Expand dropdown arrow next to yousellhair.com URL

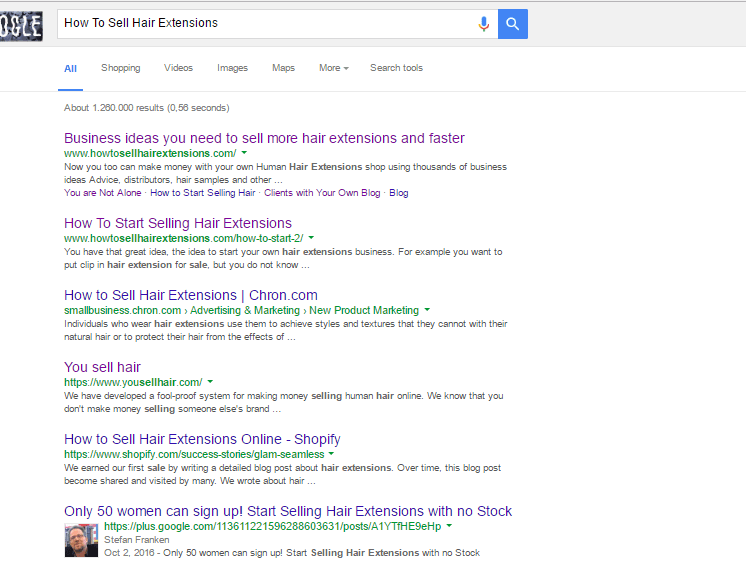pyautogui.click(x=210, y=382)
